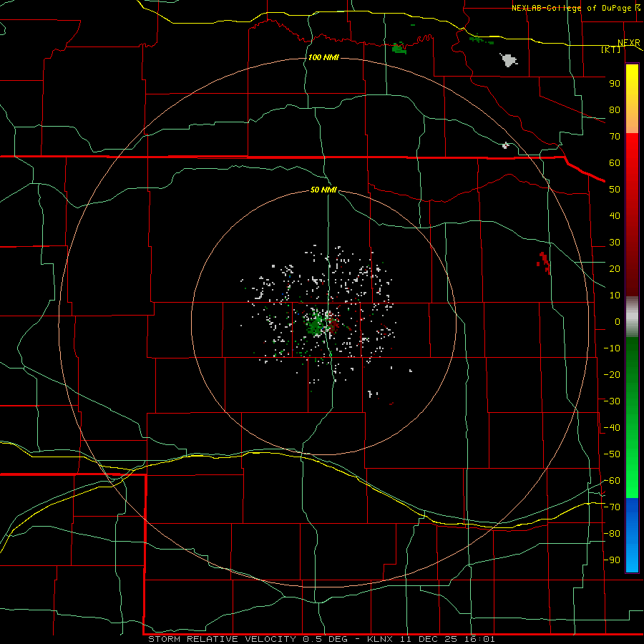Click the -30 value on velocity scale
The width and height of the screenshot is (644, 644).
(x=612, y=401)
